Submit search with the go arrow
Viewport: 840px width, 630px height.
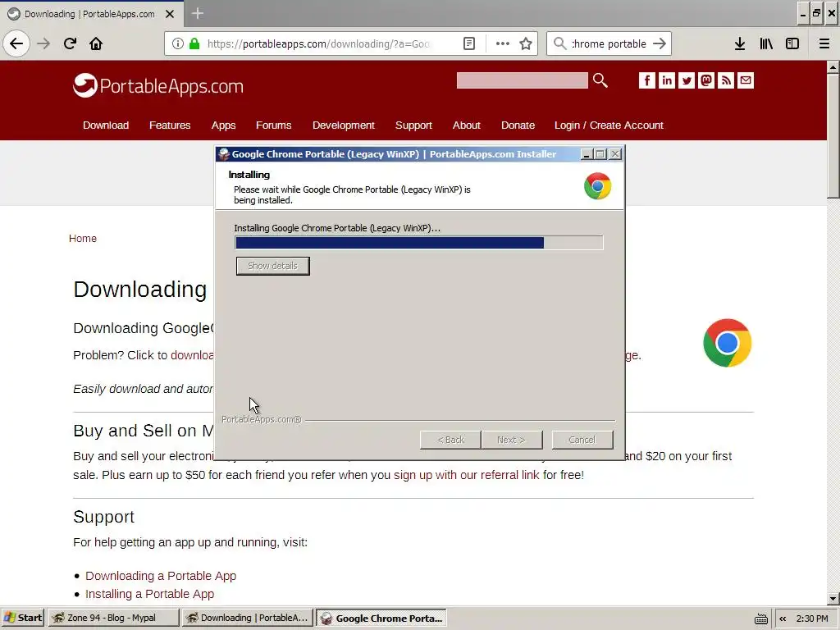pyautogui.click(x=660, y=44)
